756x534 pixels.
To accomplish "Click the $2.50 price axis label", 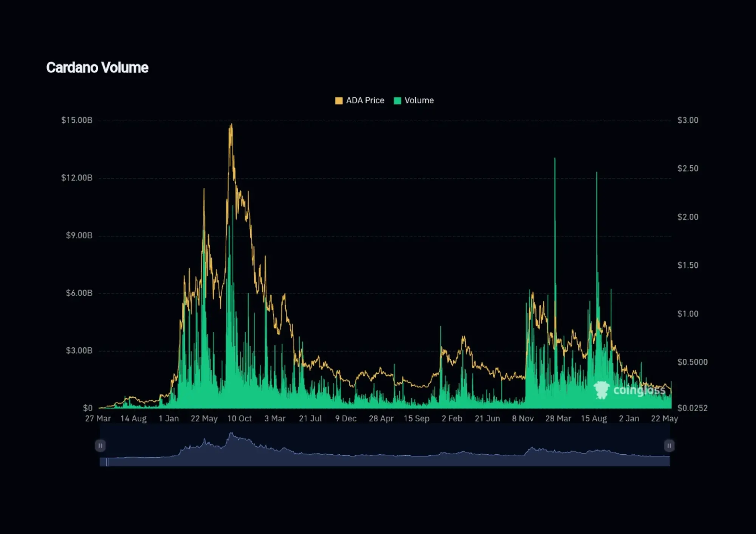I will pos(688,168).
